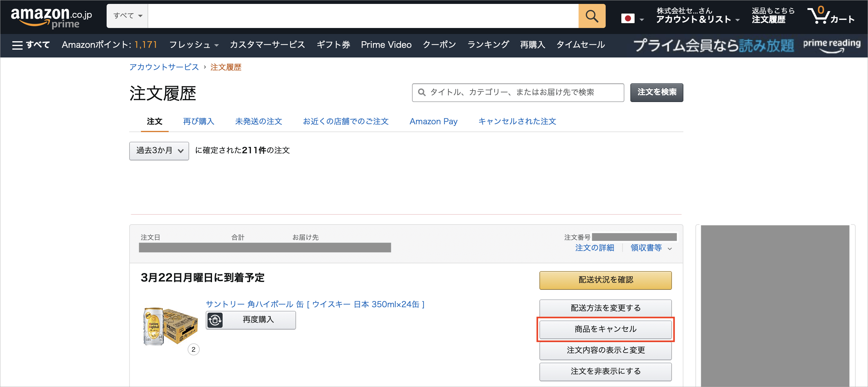
Task: Open the アカウントサービス breadcrumb link
Action: (164, 67)
